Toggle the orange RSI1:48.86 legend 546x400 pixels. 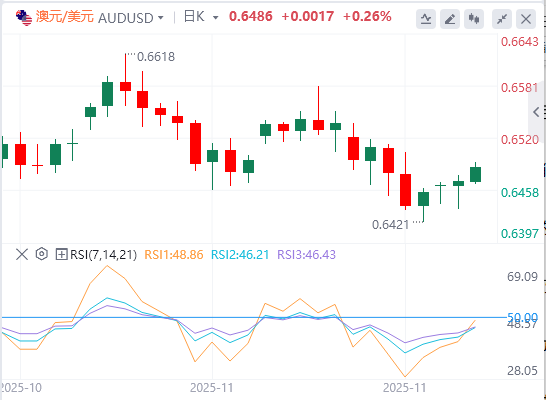tap(174, 254)
